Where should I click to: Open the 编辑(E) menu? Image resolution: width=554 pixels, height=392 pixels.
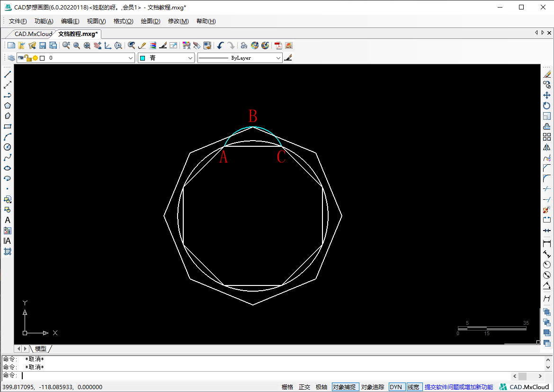(70, 21)
